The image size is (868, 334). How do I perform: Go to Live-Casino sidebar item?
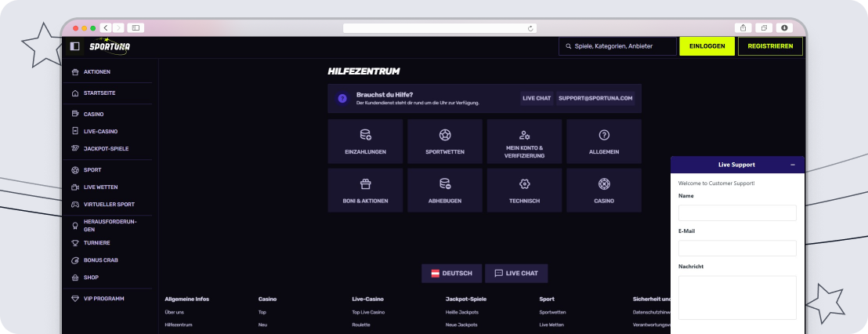pos(100,132)
